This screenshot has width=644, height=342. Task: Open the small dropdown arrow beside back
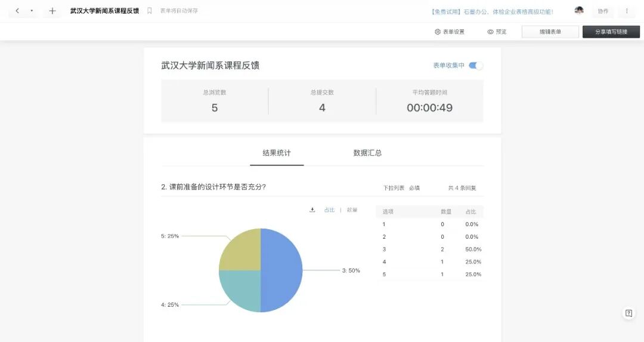32,11
